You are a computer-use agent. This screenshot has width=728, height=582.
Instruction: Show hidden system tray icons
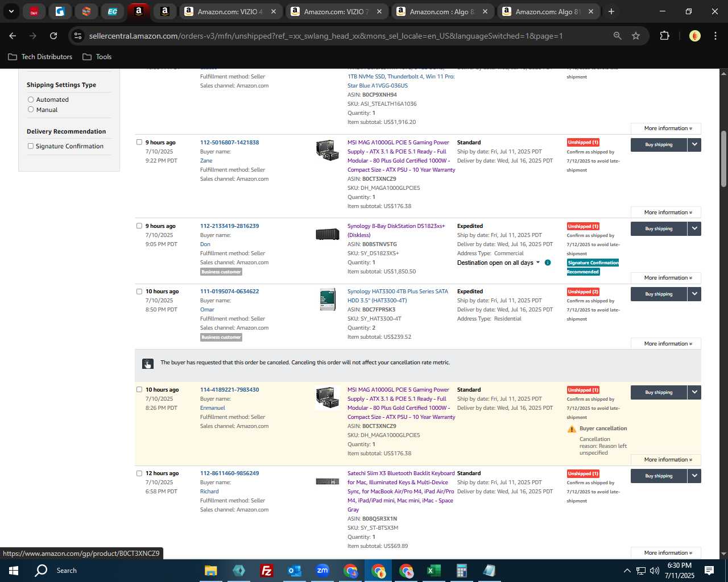coord(627,571)
